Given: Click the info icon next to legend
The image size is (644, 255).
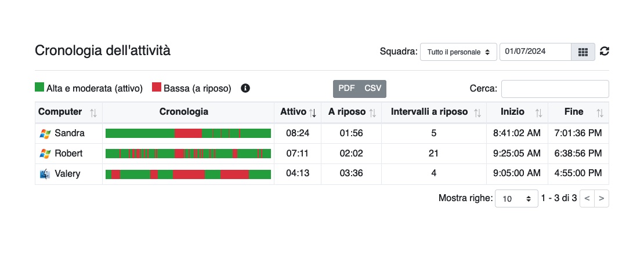Looking at the screenshot, I should 245,88.
